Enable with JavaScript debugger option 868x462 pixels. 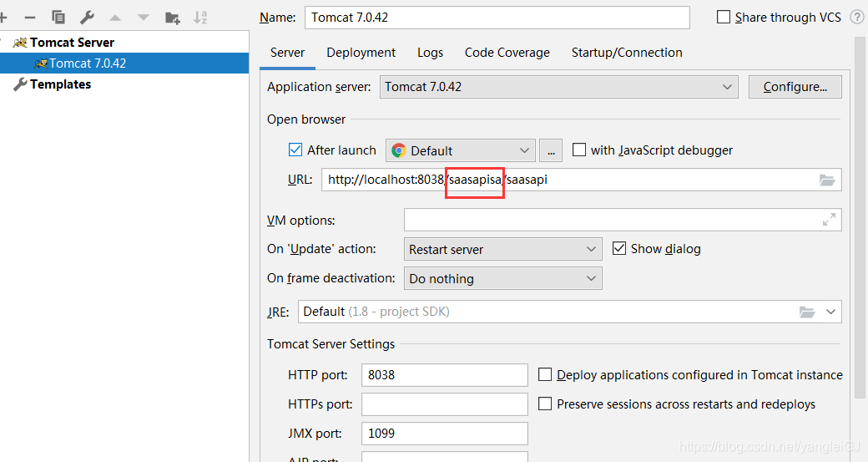[579, 150]
